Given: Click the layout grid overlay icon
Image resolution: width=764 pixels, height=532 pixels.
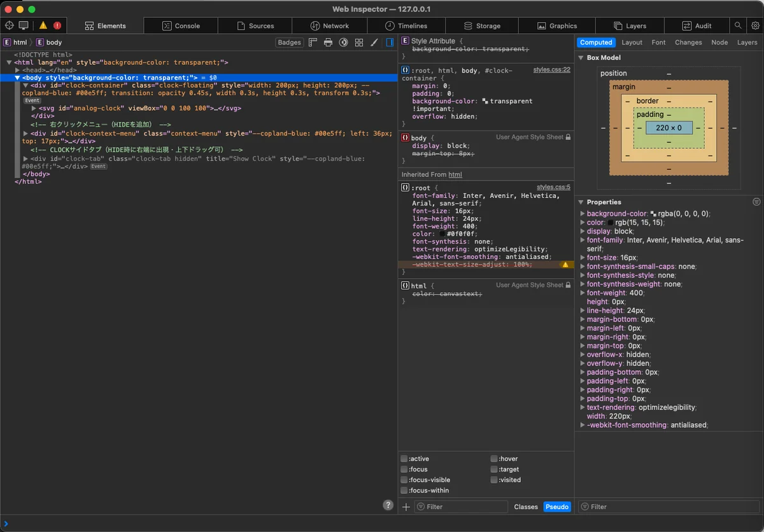Looking at the screenshot, I should [x=359, y=43].
